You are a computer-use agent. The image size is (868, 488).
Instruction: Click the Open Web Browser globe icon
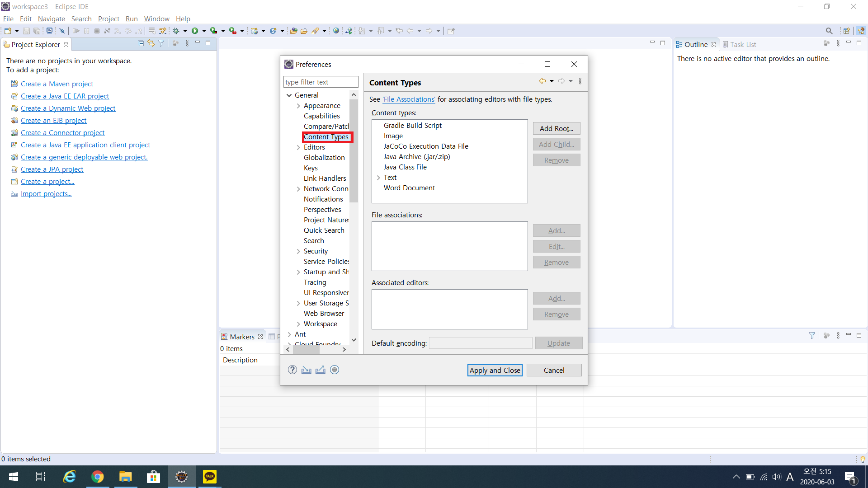(336, 31)
